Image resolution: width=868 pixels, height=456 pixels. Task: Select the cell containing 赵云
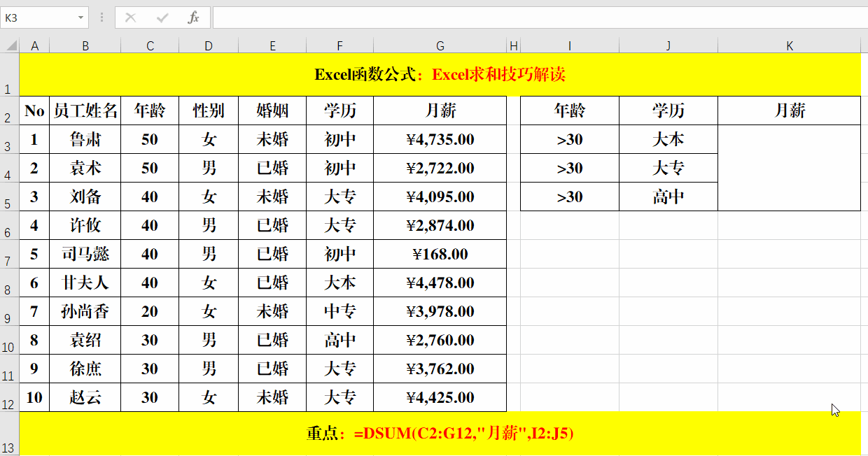85,397
